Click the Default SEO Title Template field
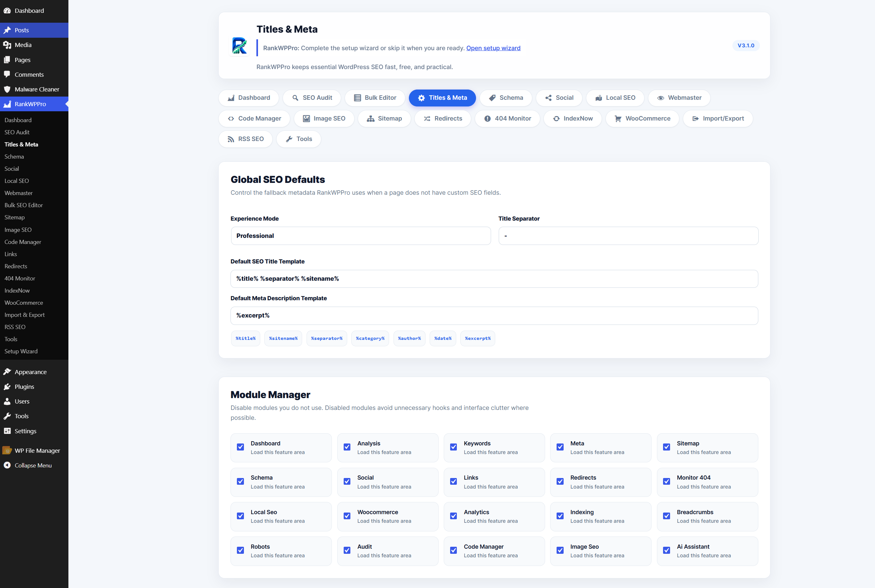Image resolution: width=875 pixels, height=588 pixels. click(494, 278)
